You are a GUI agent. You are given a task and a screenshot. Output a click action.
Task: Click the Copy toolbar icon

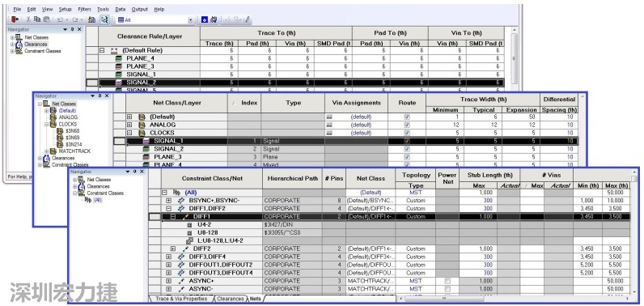coord(37,19)
